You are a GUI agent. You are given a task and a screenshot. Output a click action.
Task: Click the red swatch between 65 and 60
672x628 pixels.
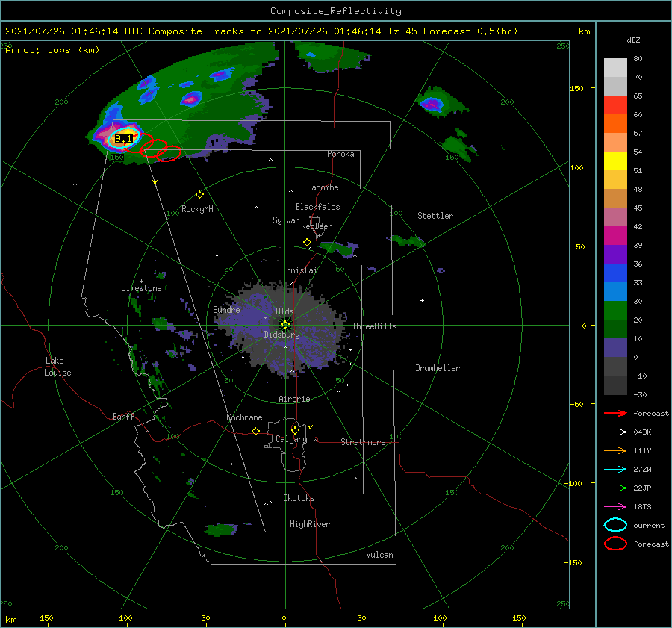615,105
